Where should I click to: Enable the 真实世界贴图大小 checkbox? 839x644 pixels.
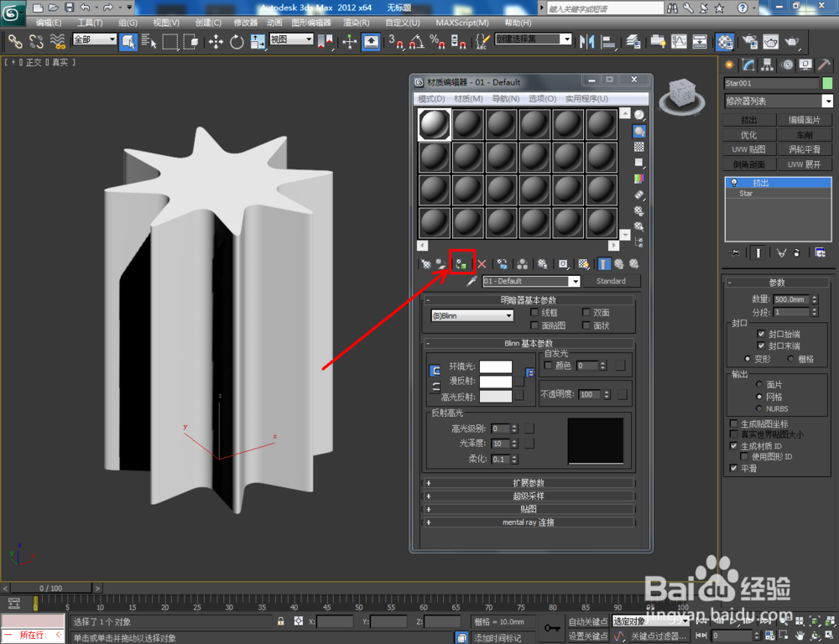[733, 434]
